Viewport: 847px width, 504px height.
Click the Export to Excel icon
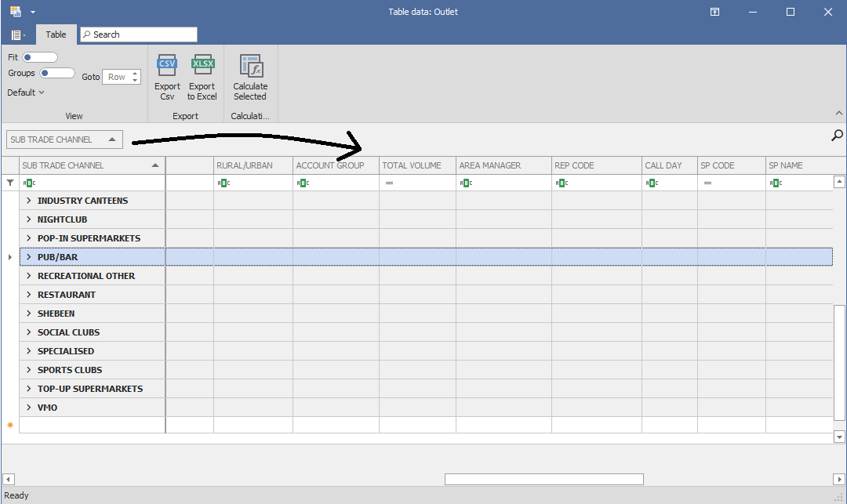202,66
